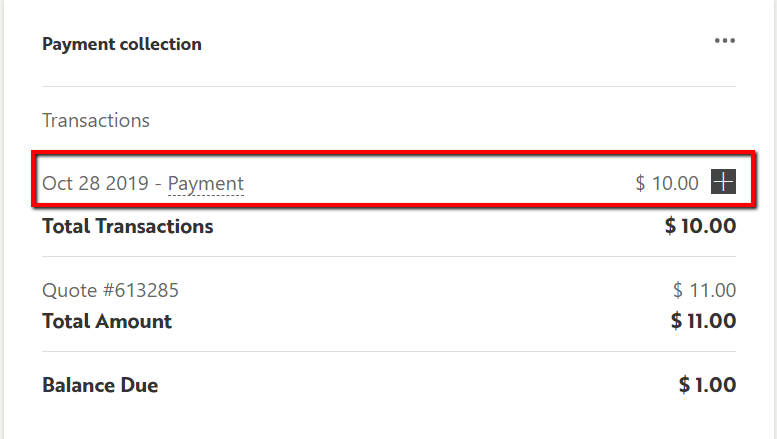Click the Quote #613285 row's $ 11.00 amount
The image size is (777, 439).
pyautogui.click(x=704, y=291)
